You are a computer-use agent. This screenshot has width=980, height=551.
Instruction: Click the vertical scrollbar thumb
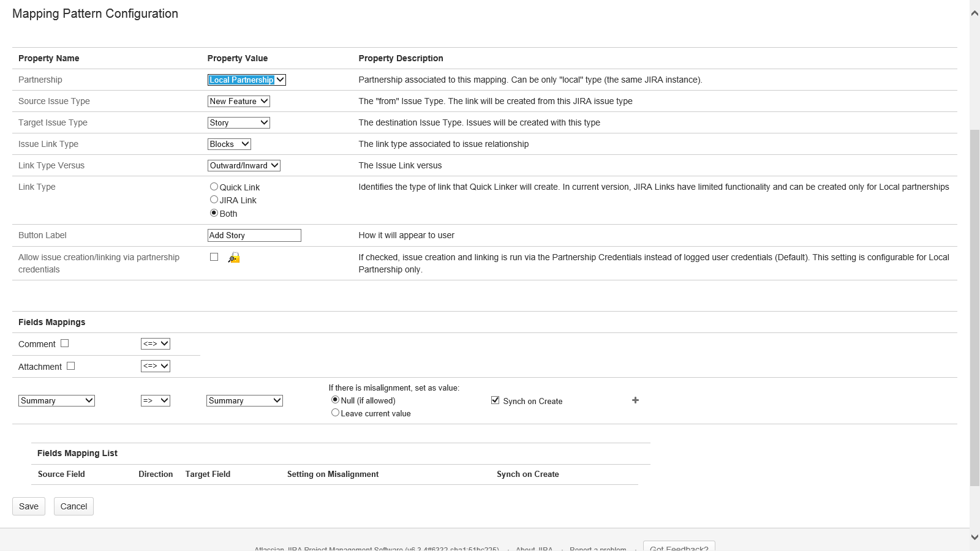pyautogui.click(x=974, y=306)
